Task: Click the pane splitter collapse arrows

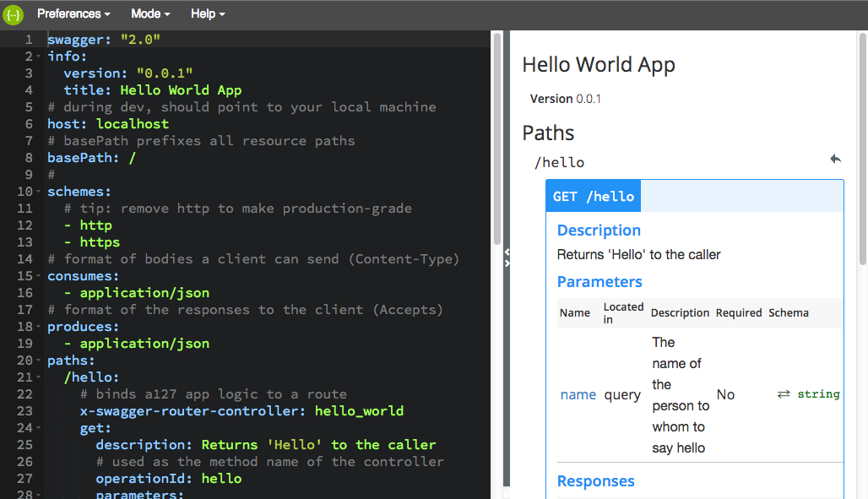Action: coord(507,258)
